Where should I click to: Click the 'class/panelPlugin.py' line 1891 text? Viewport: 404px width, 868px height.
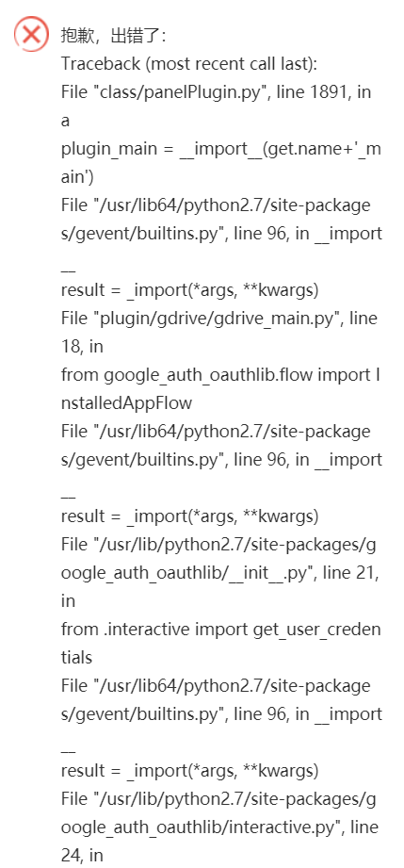216,92
